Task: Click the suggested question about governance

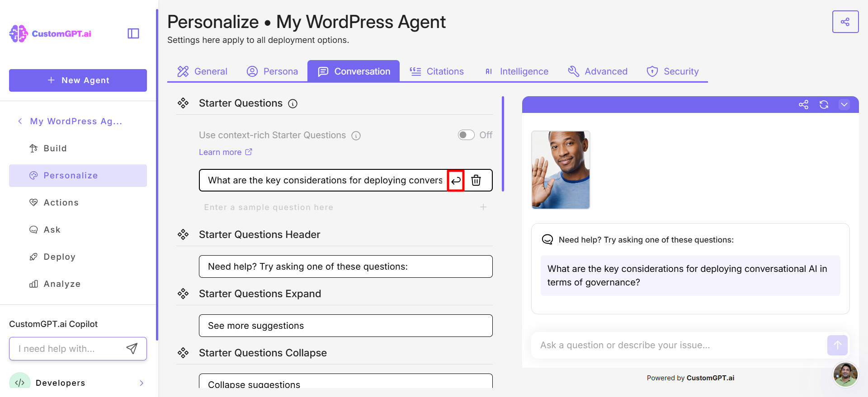Action: coord(690,276)
